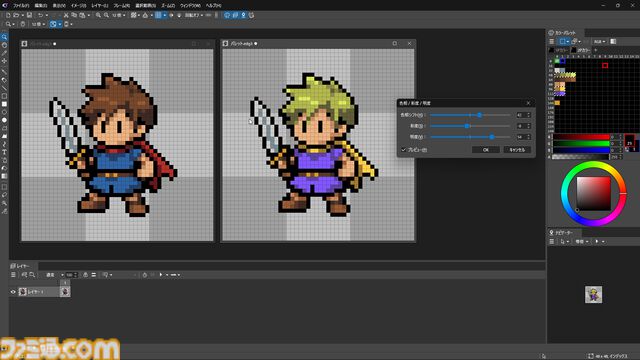
Task: Toggle the highlighted pin-shaped button in toolbar
Action: tap(243, 15)
